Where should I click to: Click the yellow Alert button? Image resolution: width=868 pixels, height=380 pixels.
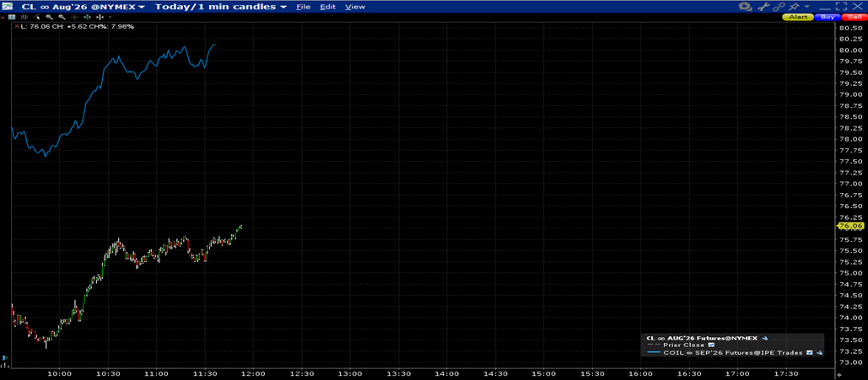[798, 17]
